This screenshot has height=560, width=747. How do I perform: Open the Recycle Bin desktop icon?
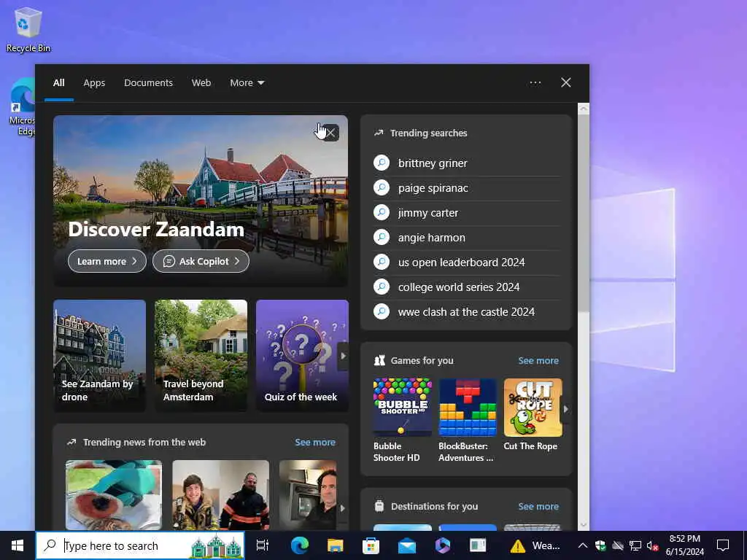tap(28, 29)
